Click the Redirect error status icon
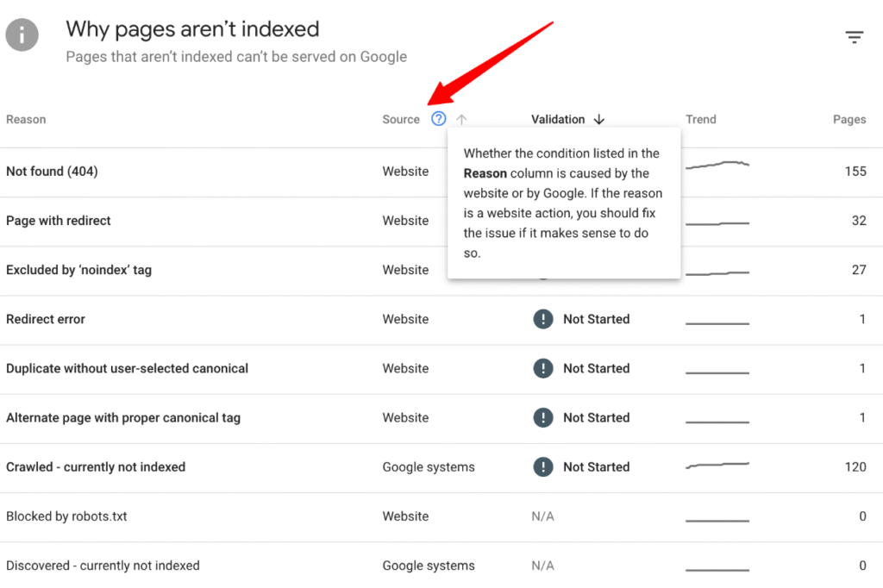 coord(542,319)
